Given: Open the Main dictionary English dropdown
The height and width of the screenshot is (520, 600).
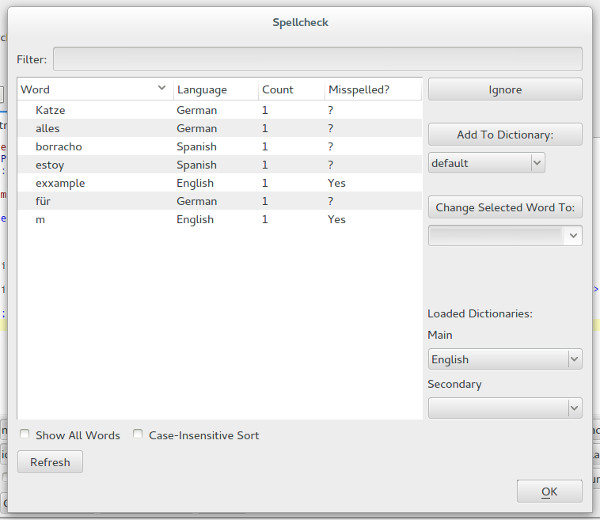Looking at the screenshot, I should (x=505, y=359).
